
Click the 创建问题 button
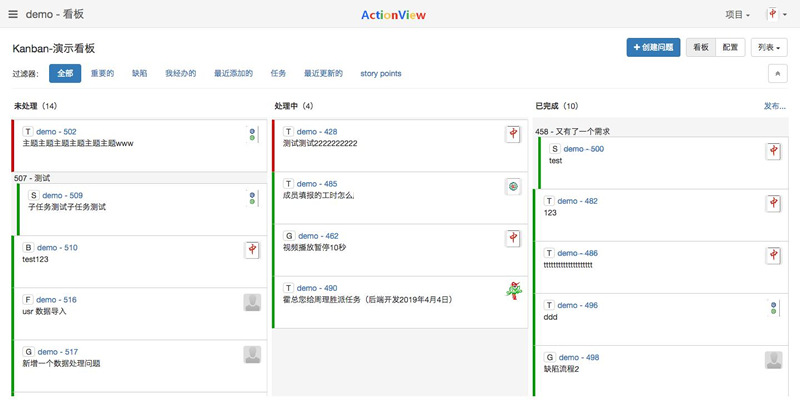pos(653,47)
